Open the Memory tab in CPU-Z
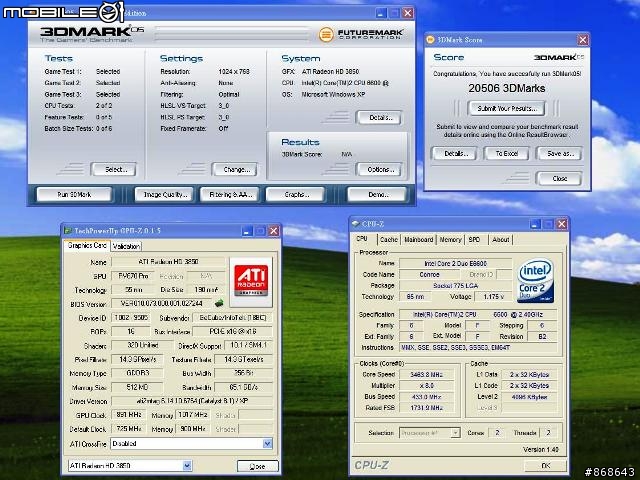This screenshot has height=480, width=640. [450, 240]
